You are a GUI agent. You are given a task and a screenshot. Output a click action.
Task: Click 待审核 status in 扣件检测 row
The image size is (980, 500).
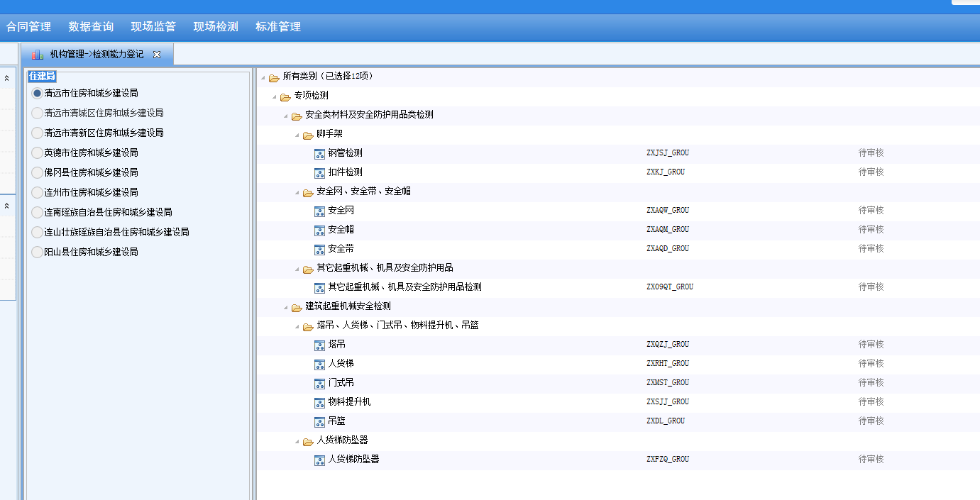tap(871, 172)
